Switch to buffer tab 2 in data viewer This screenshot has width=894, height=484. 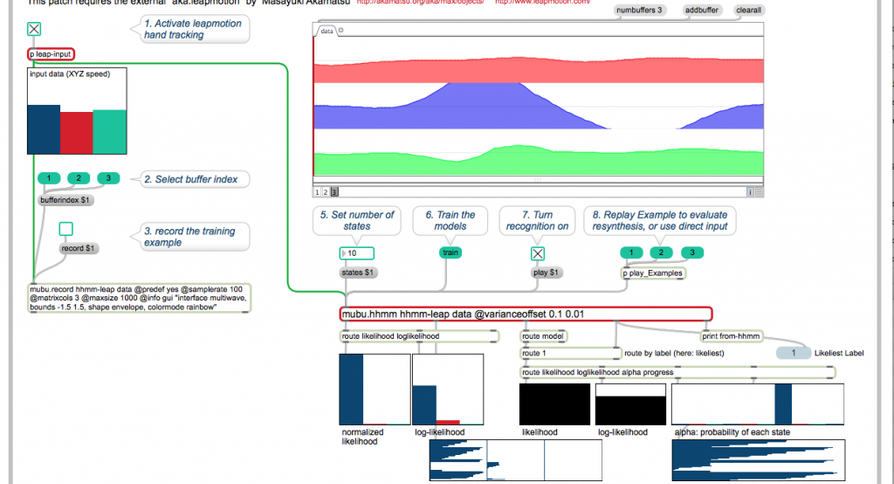point(326,192)
